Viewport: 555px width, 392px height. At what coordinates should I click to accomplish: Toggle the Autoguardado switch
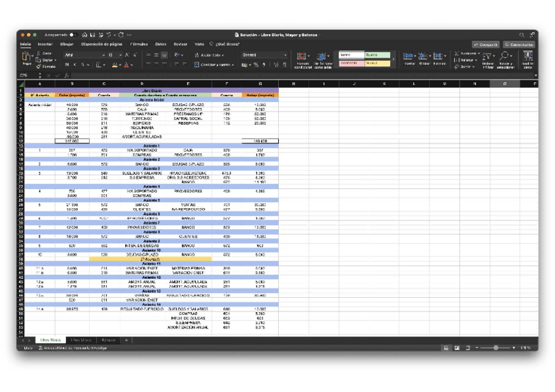(73, 35)
